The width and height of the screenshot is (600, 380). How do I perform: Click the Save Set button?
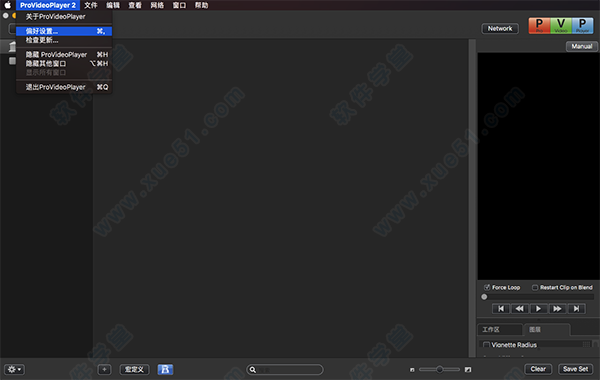576,369
